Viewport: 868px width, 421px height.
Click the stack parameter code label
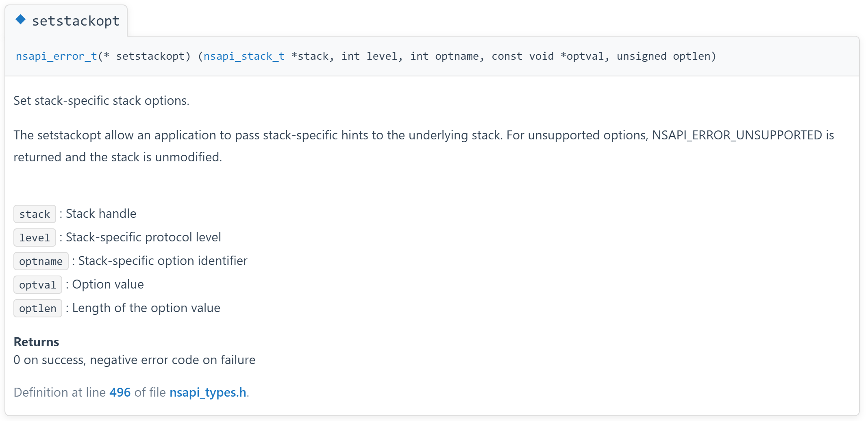[35, 214]
